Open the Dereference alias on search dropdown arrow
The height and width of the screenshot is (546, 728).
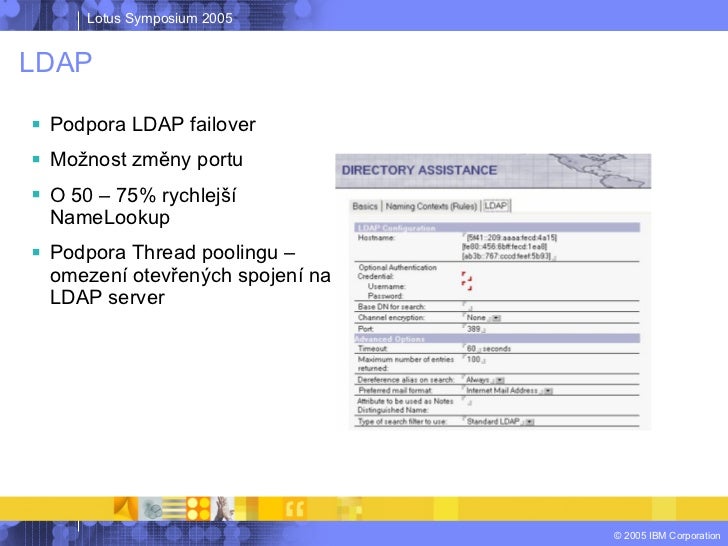[500, 380]
